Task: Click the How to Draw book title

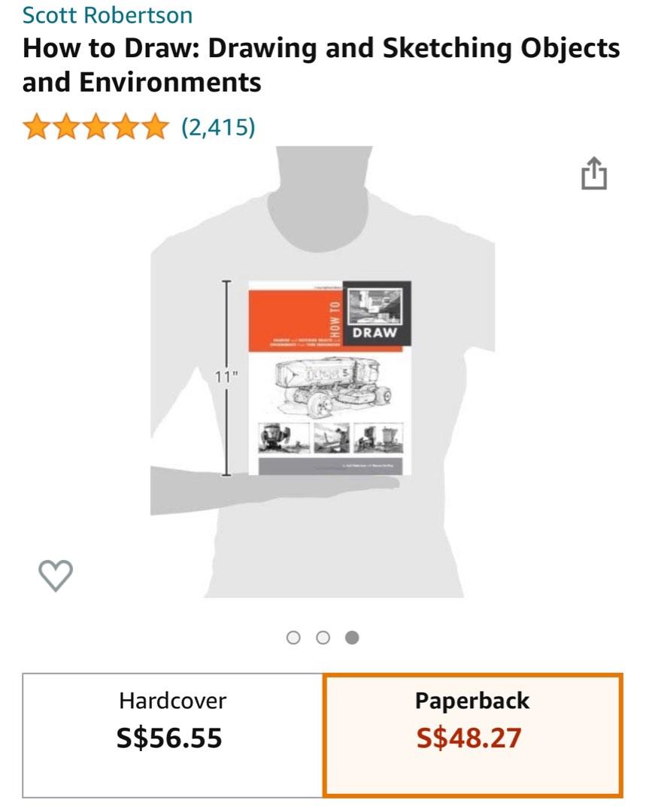Action: pyautogui.click(x=321, y=65)
